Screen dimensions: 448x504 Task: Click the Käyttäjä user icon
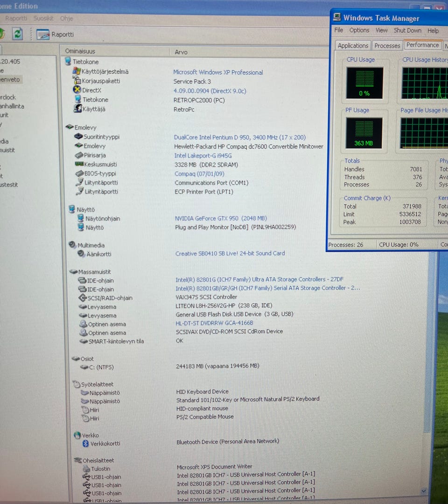click(x=77, y=109)
